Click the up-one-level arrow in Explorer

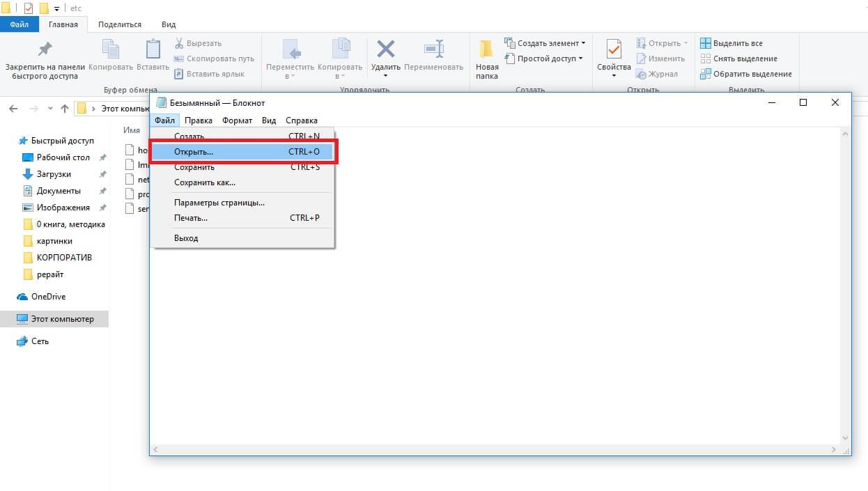(x=65, y=109)
